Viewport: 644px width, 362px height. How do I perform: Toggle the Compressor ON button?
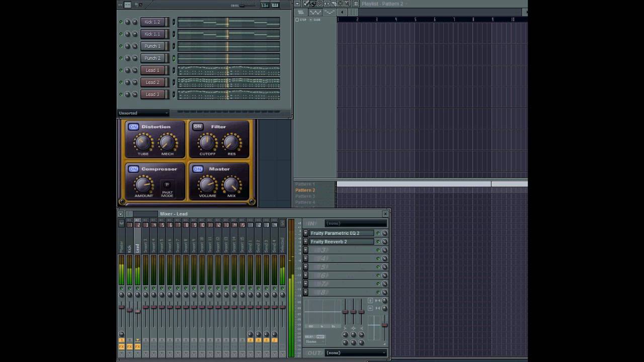(133, 169)
